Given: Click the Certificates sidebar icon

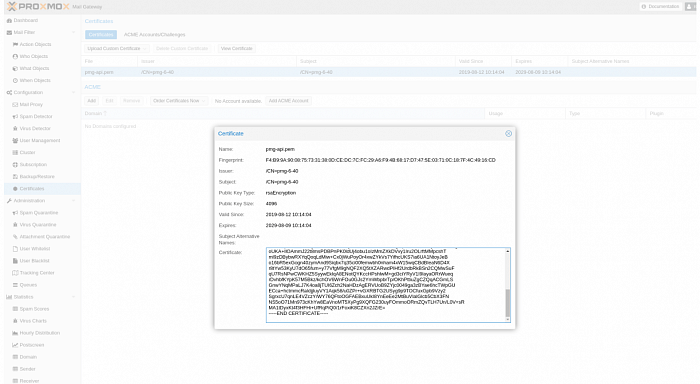Looking at the screenshot, I should tap(15, 189).
